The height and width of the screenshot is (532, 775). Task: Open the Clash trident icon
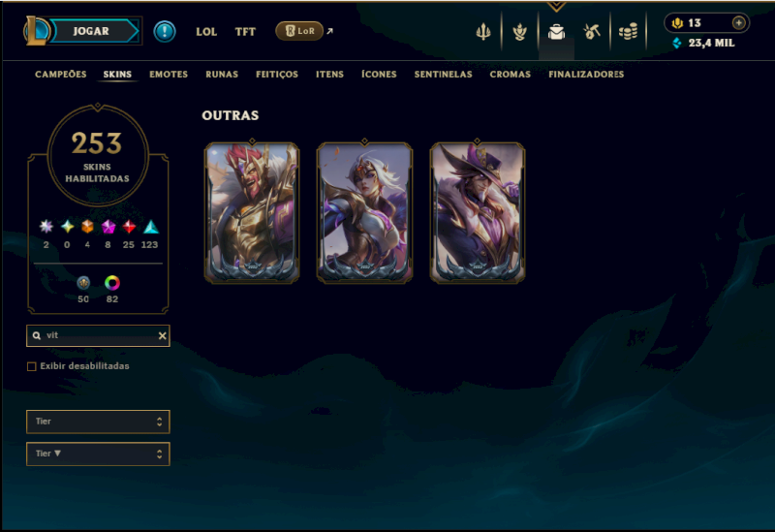pyautogui.click(x=482, y=32)
